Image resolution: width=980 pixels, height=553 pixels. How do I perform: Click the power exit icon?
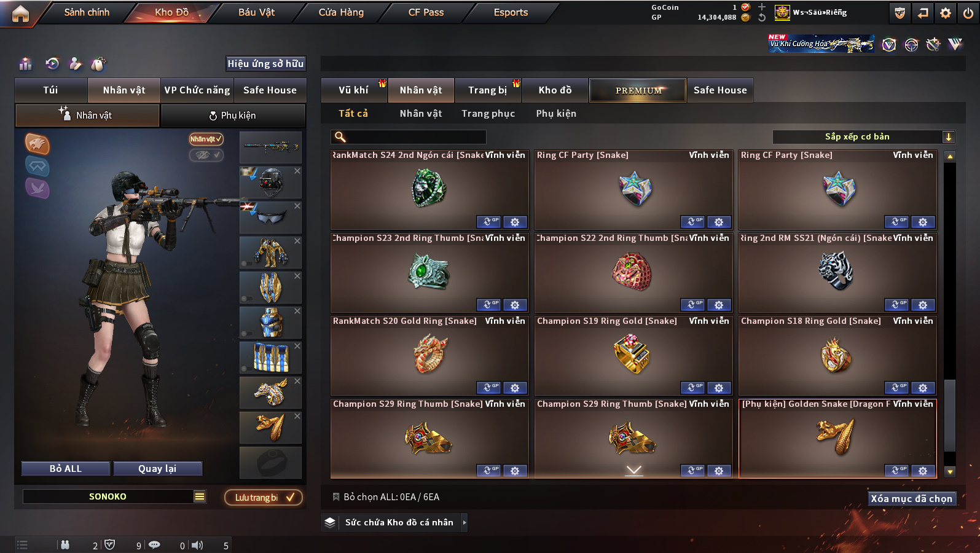[968, 13]
